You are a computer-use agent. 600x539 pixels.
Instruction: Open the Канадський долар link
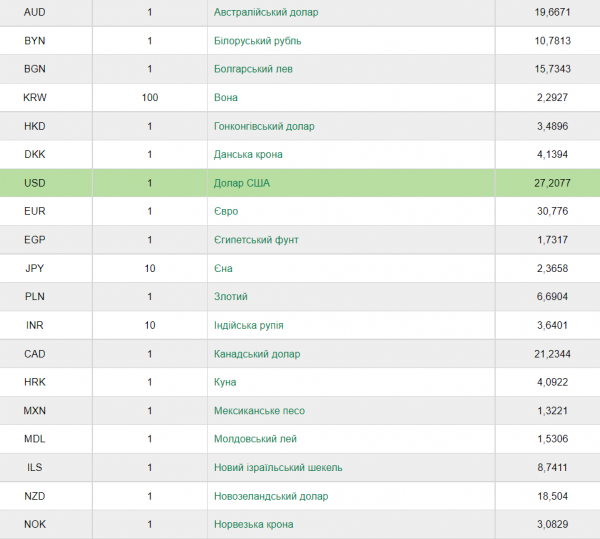tap(257, 354)
